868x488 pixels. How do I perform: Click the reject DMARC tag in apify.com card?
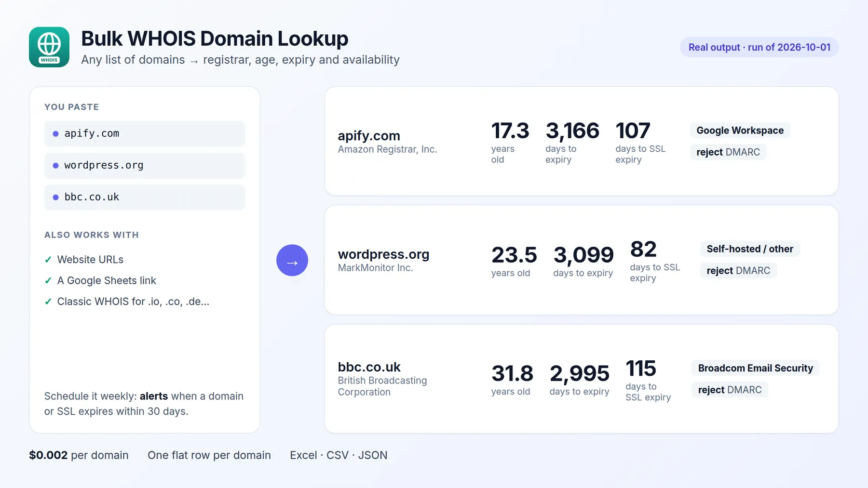coord(728,152)
